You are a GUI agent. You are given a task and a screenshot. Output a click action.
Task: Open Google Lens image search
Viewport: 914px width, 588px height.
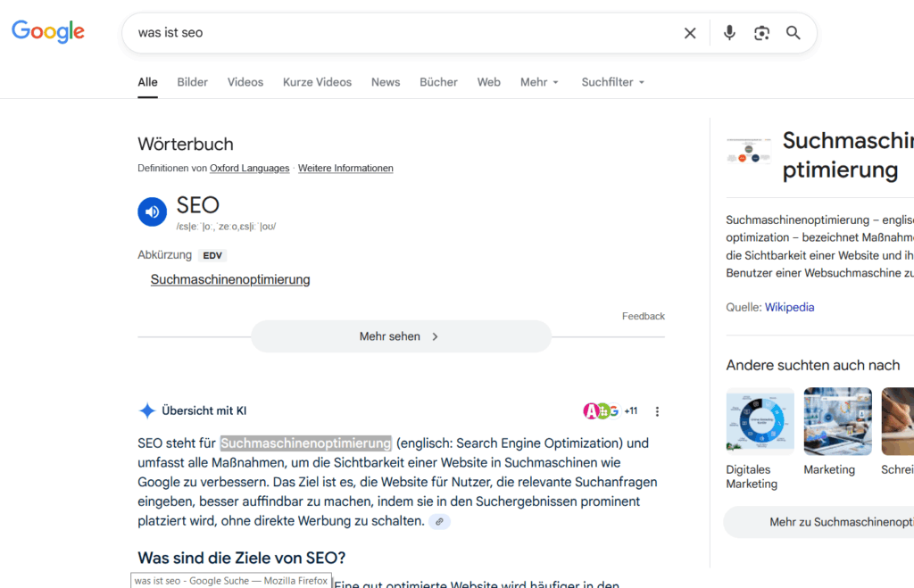point(761,33)
